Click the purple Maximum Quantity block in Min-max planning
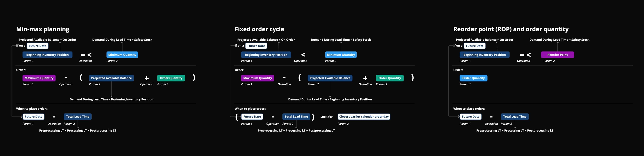 click(x=39, y=78)
